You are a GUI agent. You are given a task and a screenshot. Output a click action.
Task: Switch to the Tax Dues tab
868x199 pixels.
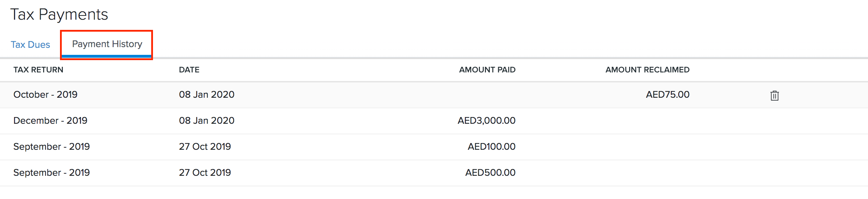click(x=31, y=45)
